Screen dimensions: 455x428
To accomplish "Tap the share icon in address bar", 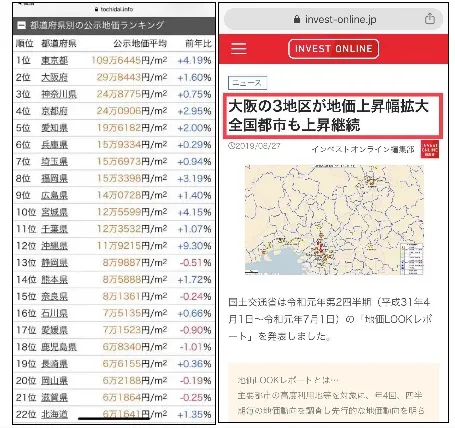I will pos(430,18).
